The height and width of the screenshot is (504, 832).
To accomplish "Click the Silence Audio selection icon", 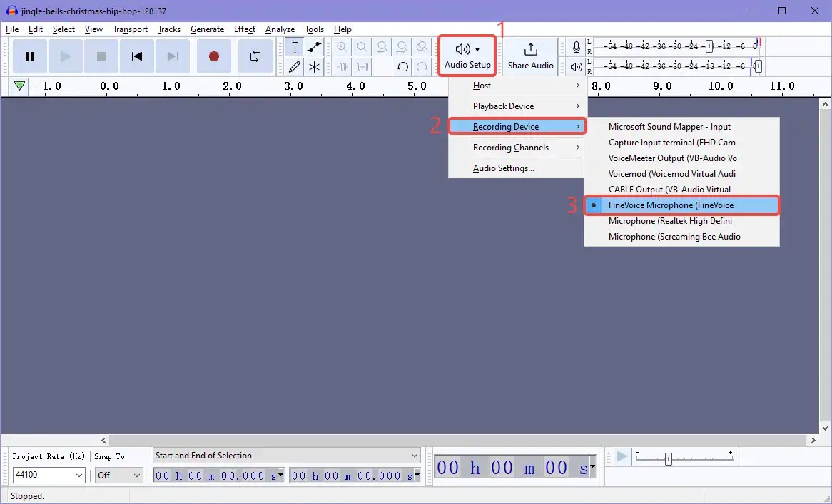I will point(362,67).
